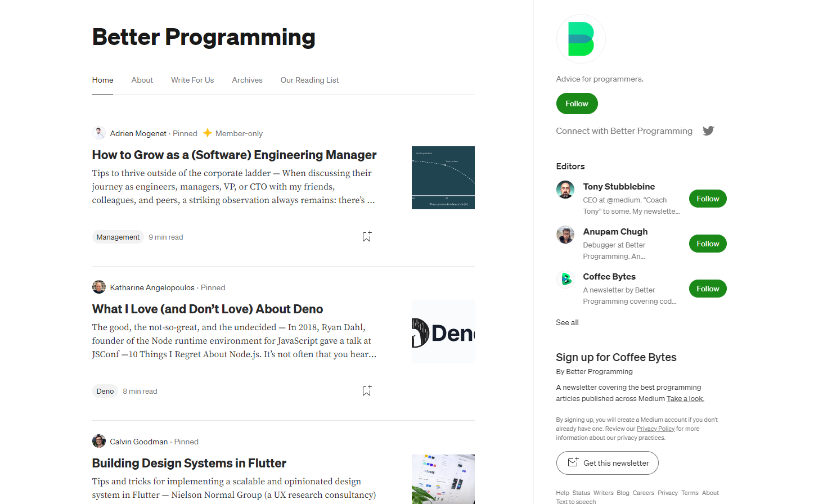Follow editor Anupam Chugh
The height and width of the screenshot is (504, 814).
pos(708,244)
